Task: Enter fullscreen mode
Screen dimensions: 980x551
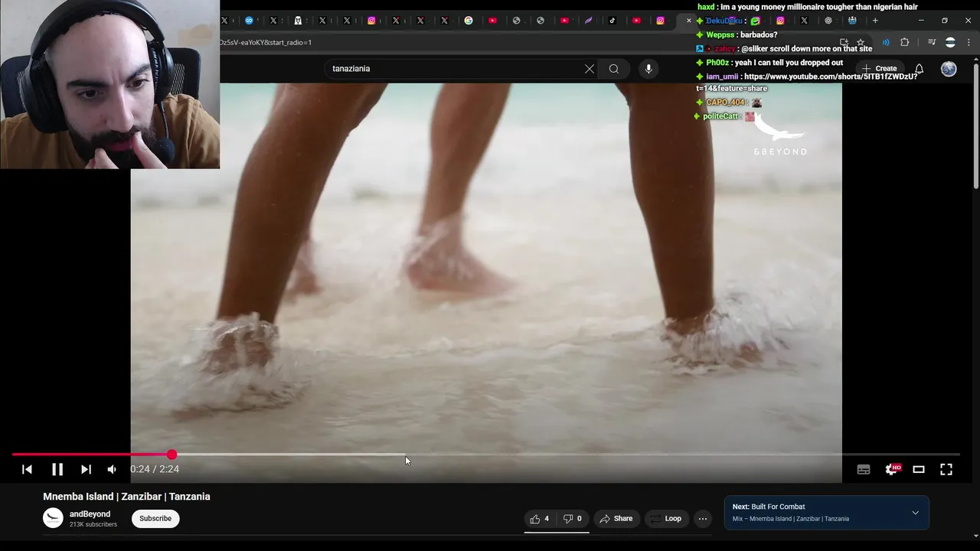Action: [x=946, y=469]
